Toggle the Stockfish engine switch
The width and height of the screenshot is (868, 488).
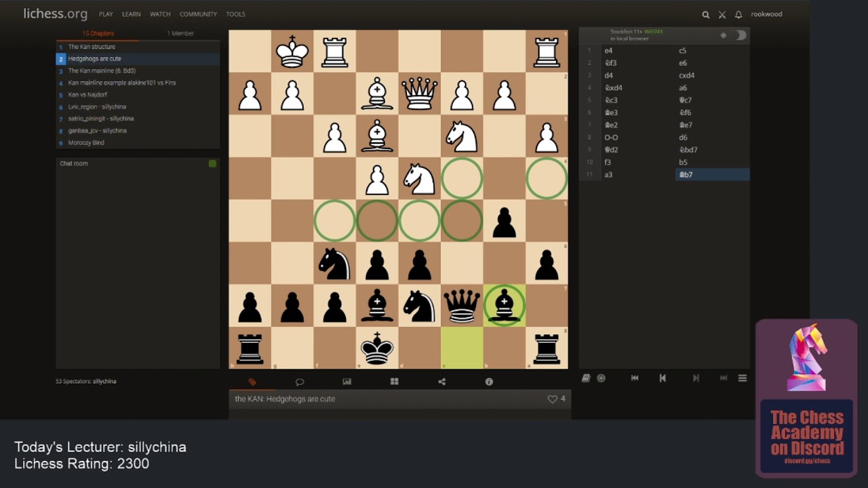pos(739,35)
